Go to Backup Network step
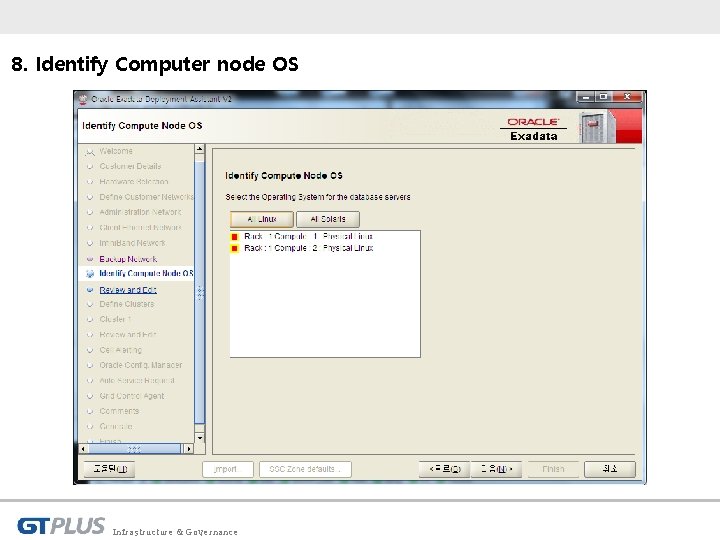 click(128, 259)
